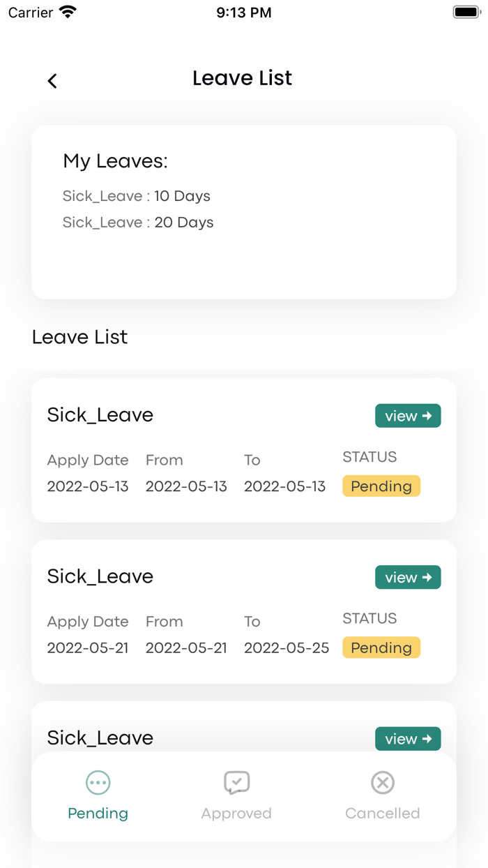Tap the Sick_Leave : 10 Days entry

click(137, 196)
